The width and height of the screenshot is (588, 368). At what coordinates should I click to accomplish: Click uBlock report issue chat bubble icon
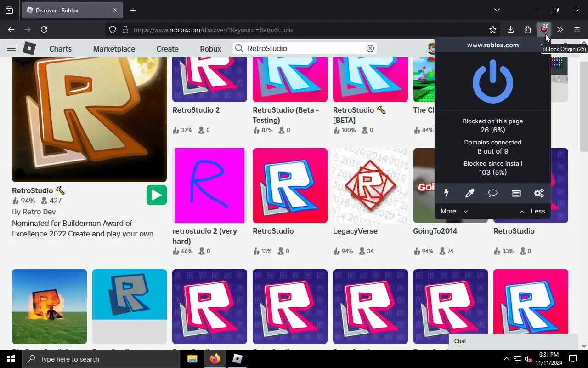492,193
